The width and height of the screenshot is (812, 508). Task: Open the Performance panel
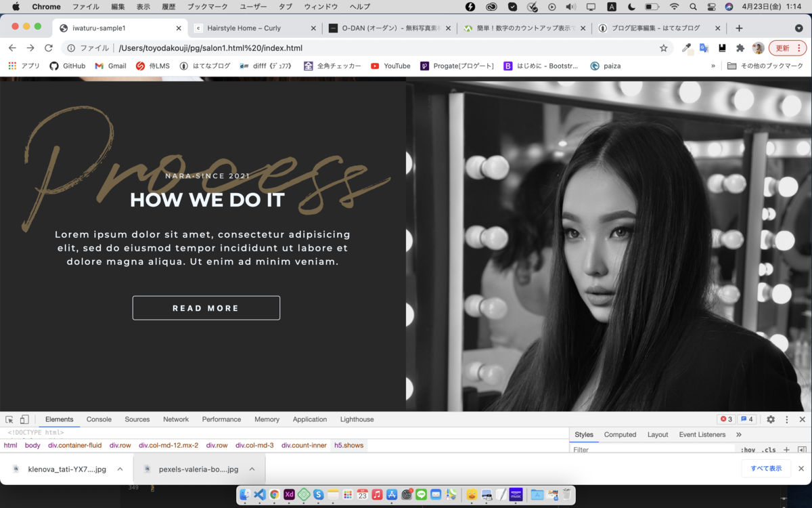[x=221, y=419]
